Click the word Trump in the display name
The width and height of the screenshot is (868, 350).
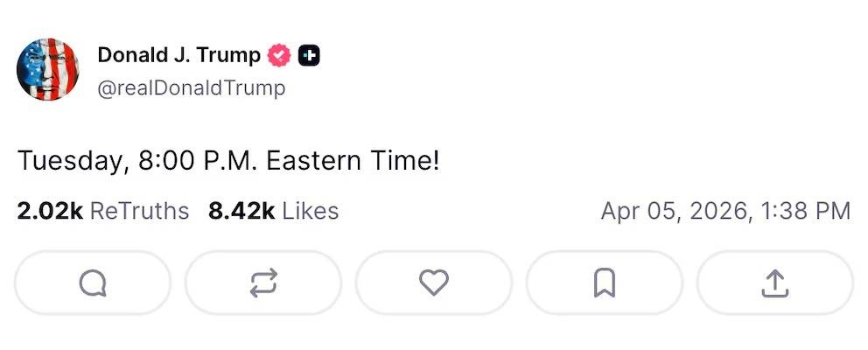[228, 56]
